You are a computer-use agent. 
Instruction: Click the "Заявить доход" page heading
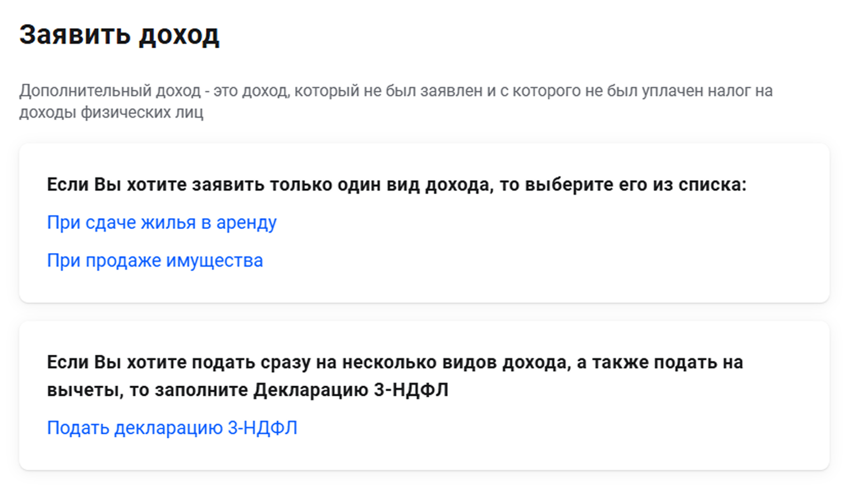click(119, 35)
